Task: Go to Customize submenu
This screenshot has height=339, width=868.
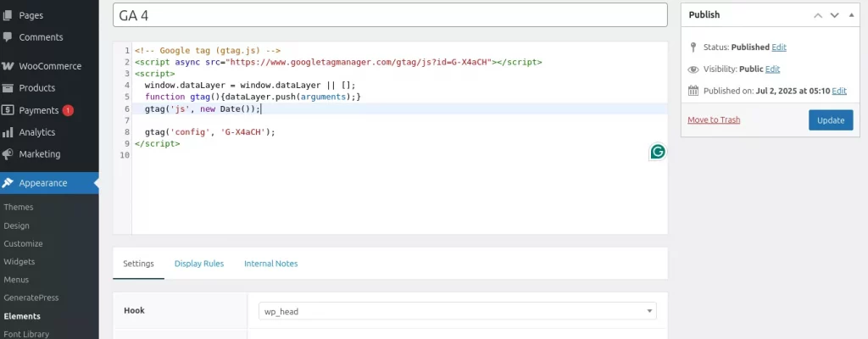Action: pyautogui.click(x=23, y=244)
